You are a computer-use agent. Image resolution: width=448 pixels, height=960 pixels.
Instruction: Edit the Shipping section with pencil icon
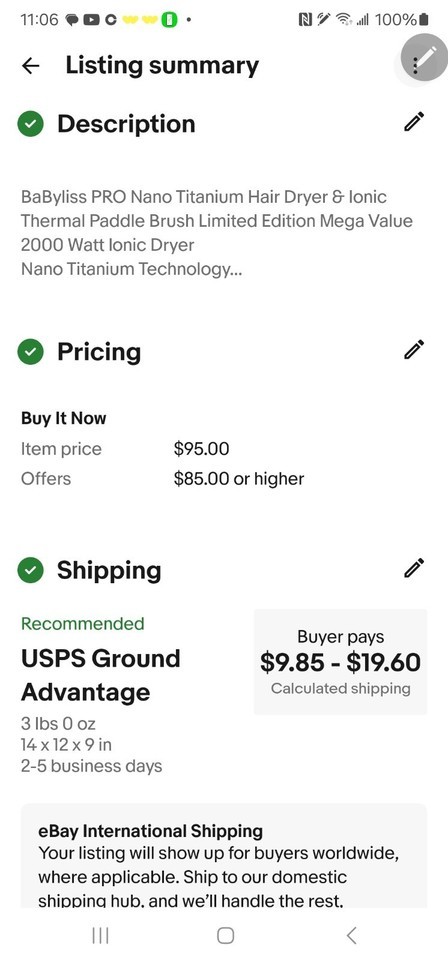(414, 568)
